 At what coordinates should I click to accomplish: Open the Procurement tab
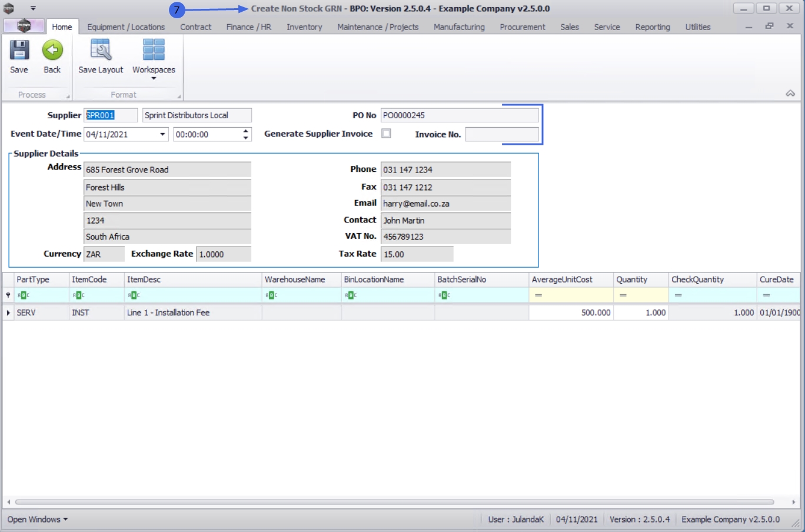click(523, 27)
